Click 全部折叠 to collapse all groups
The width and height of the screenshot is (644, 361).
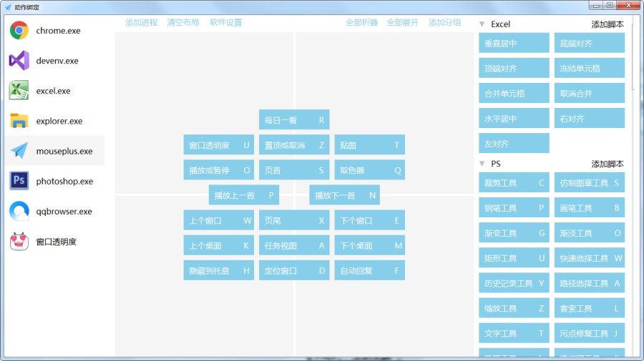[361, 22]
